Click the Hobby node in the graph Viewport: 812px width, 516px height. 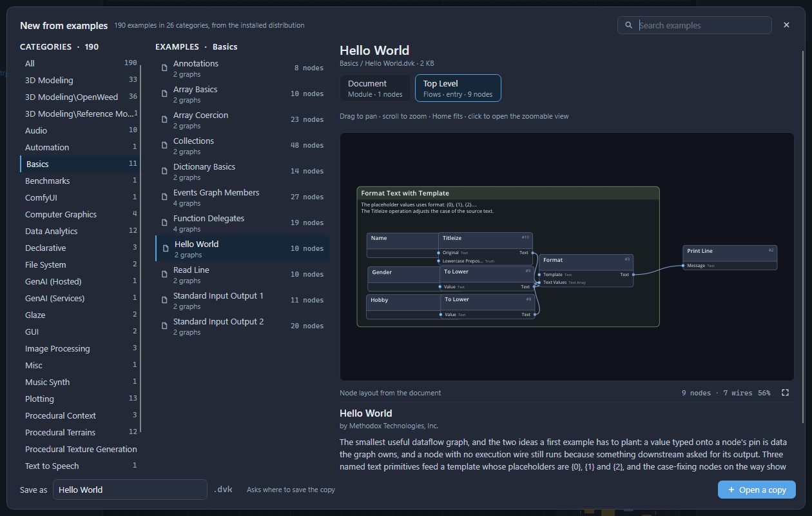[403, 307]
